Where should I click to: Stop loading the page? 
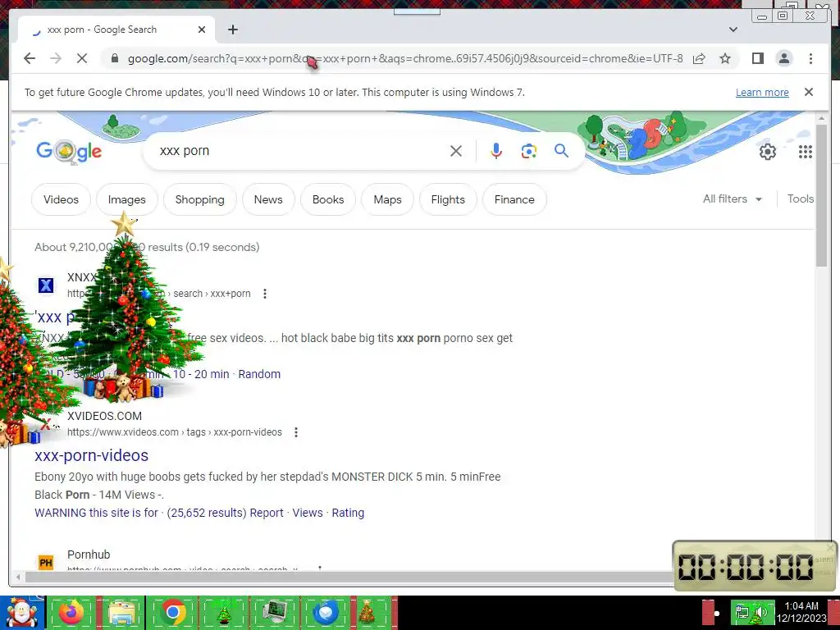pos(82,58)
